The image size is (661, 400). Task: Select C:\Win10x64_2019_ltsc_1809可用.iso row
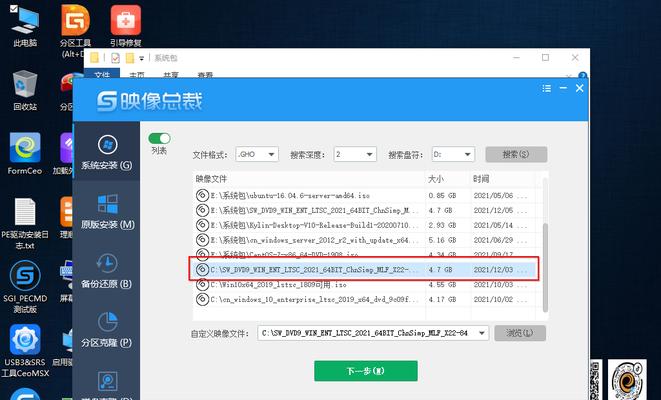365,284
